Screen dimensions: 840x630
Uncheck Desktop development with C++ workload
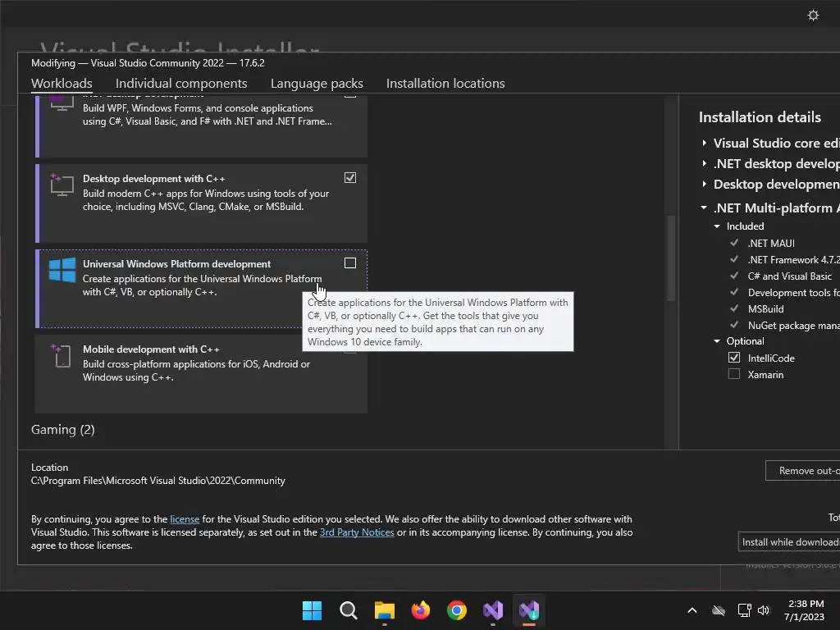point(349,177)
